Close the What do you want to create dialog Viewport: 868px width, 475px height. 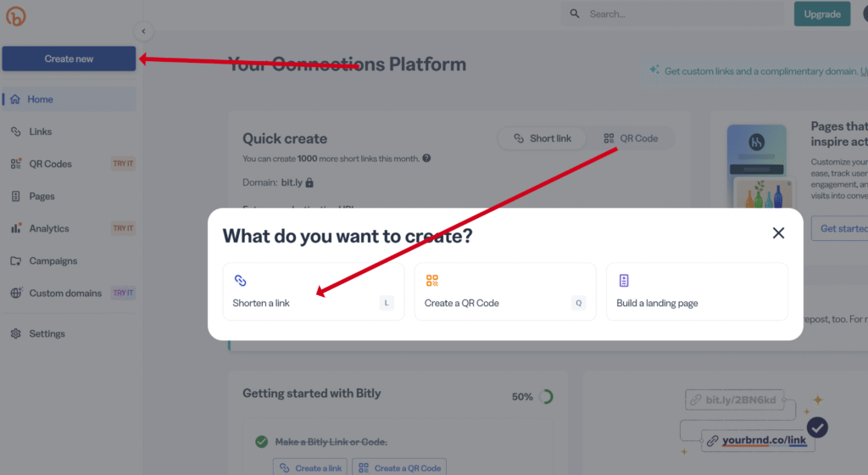(x=778, y=233)
